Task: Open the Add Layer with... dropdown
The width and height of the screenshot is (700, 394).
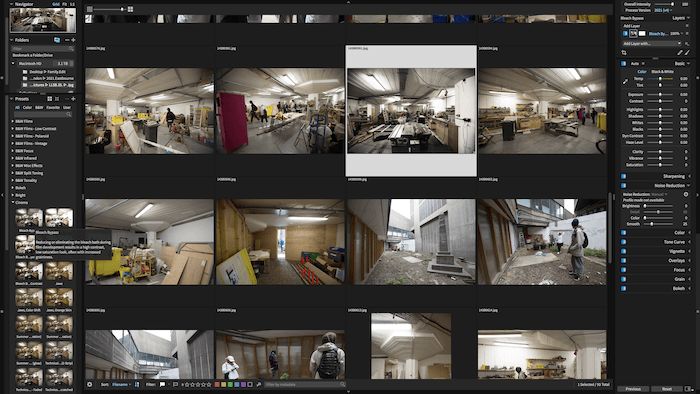Action: pyautogui.click(x=652, y=44)
